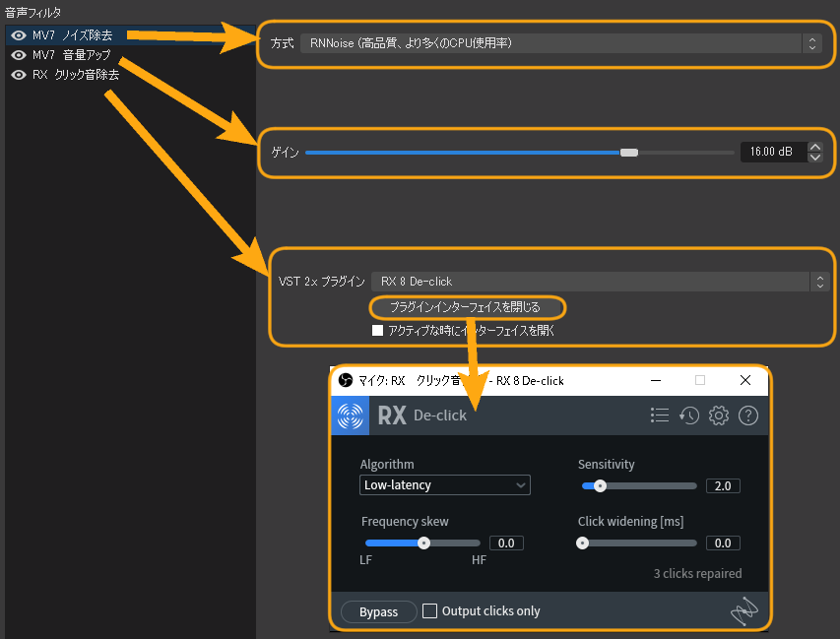This screenshot has height=639, width=840.
Task: Click the Bypass button
Action: [x=379, y=611]
